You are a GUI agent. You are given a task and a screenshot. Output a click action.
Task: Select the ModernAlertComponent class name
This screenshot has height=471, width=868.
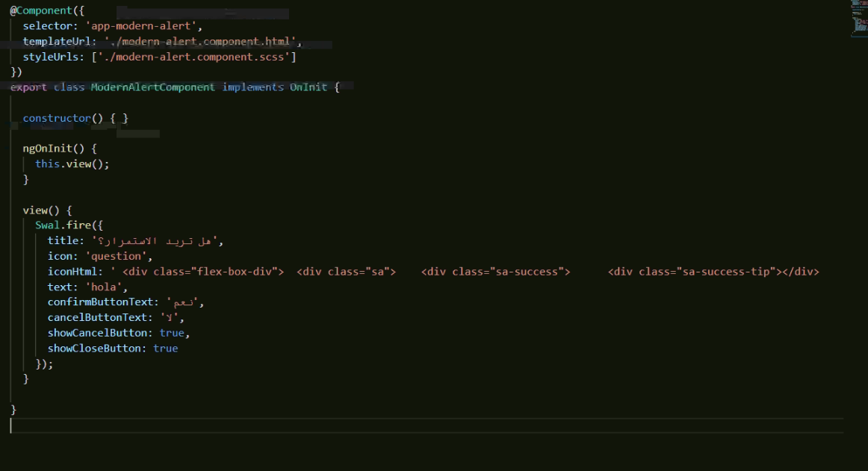(152, 87)
